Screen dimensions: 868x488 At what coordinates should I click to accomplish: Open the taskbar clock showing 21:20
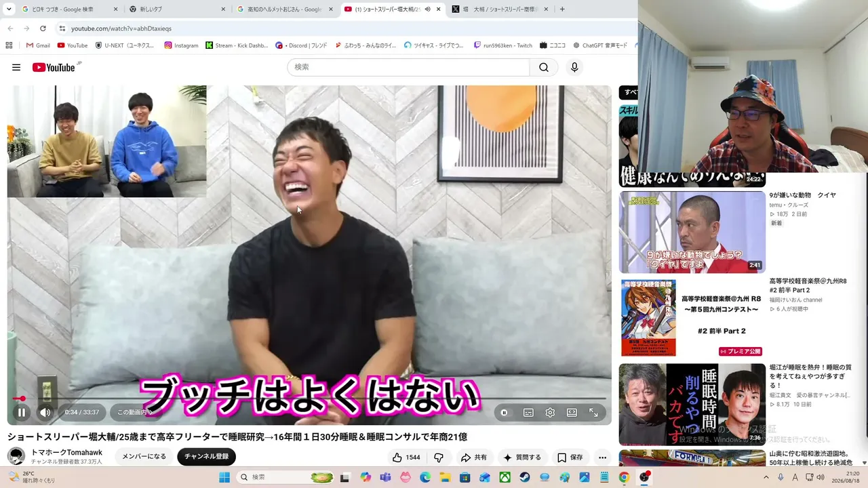[847, 477]
